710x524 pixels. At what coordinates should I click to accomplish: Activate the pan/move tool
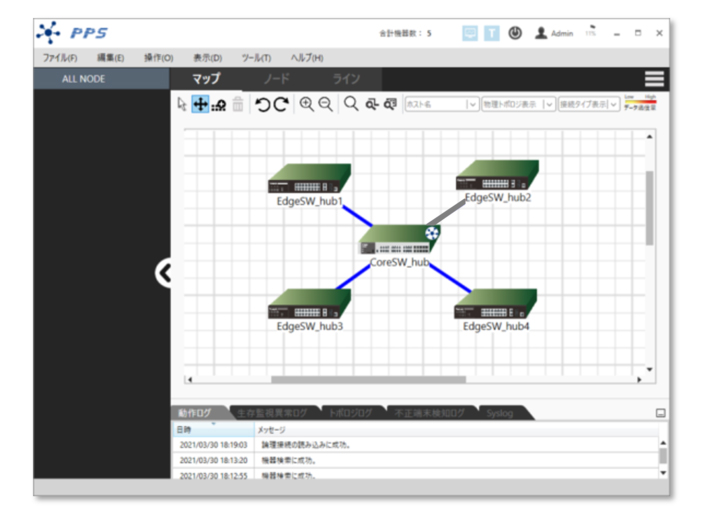(x=200, y=104)
